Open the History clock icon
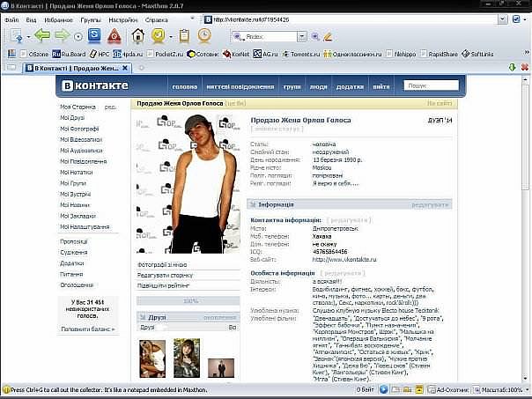The image size is (532, 399). 204,36
